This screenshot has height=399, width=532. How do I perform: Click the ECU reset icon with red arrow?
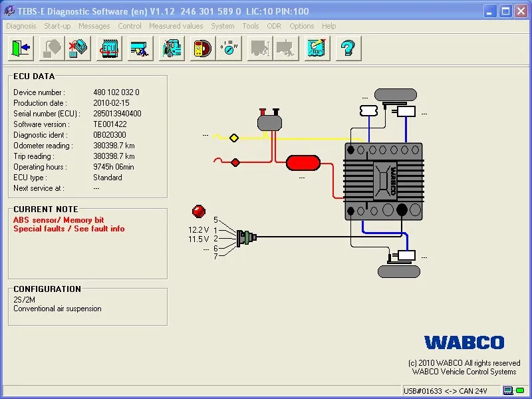(109, 49)
